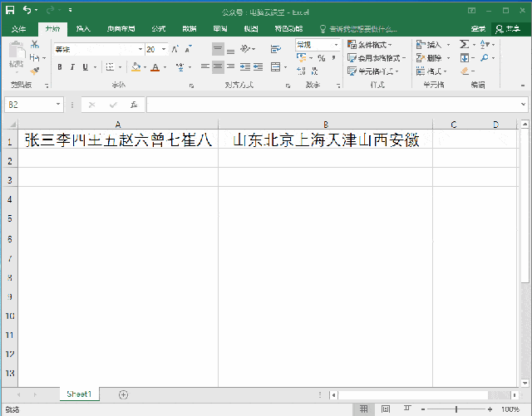Open the Page Layout tab

(x=121, y=29)
